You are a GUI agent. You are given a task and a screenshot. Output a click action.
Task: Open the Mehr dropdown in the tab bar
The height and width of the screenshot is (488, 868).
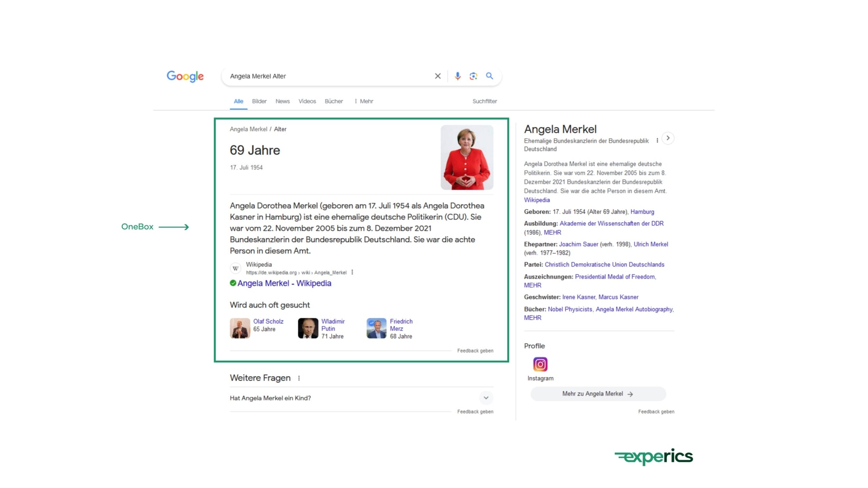(363, 101)
